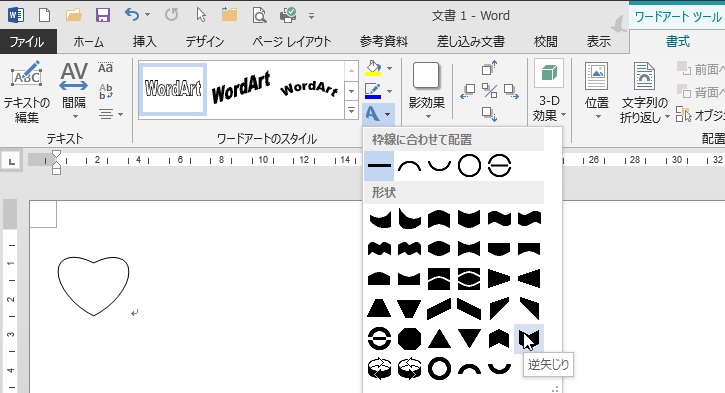
Task: Choose the Arch Up curve shape
Action: point(409,166)
